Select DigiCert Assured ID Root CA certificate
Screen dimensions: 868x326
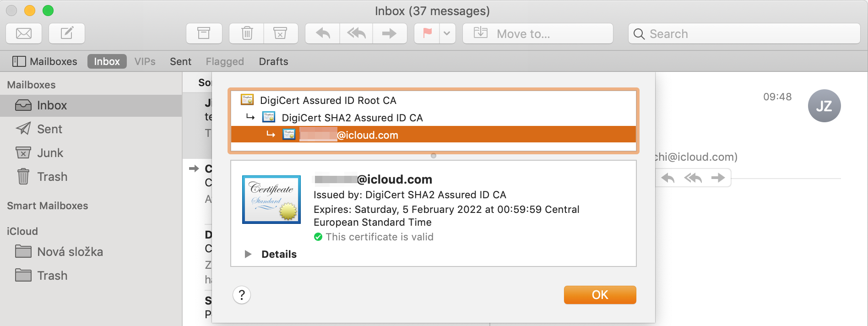328,100
